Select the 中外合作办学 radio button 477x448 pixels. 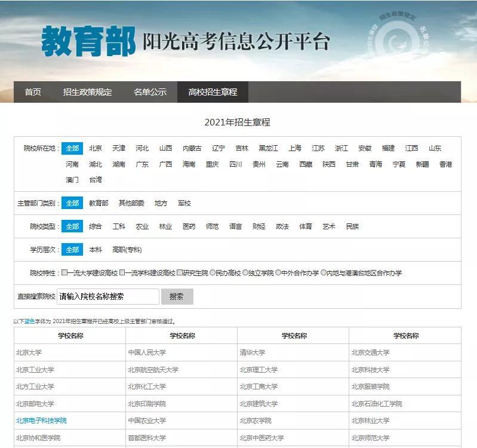[278, 272]
